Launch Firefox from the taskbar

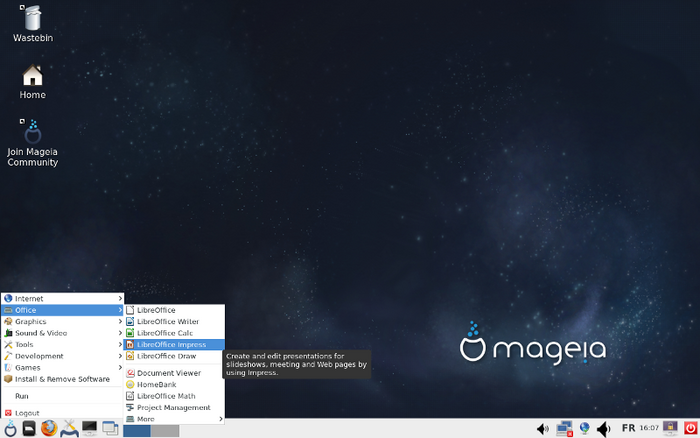tap(49, 429)
